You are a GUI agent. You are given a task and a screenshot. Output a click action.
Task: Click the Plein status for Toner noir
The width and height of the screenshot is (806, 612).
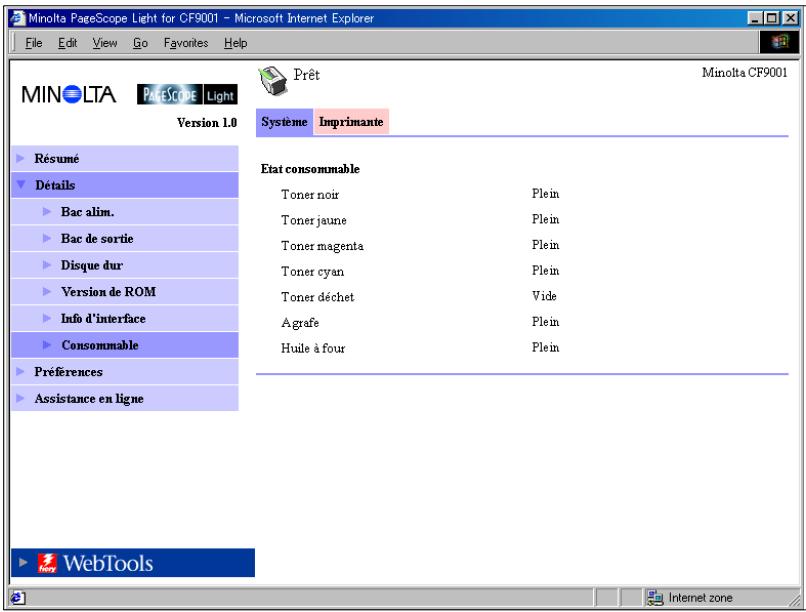pyautogui.click(x=545, y=194)
